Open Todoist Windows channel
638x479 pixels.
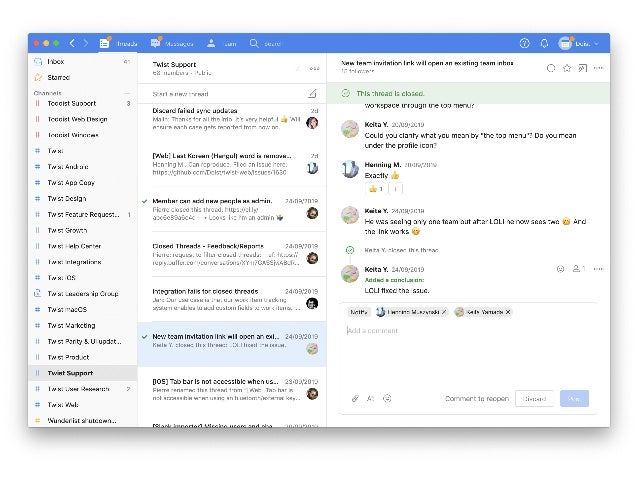pyautogui.click(x=83, y=135)
